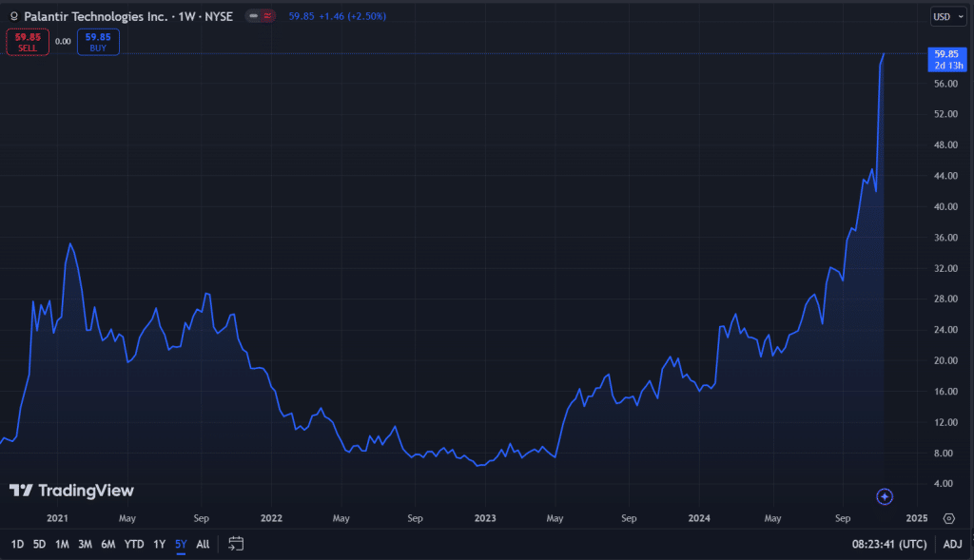
Task: Select the YTD time range
Action: (x=134, y=545)
